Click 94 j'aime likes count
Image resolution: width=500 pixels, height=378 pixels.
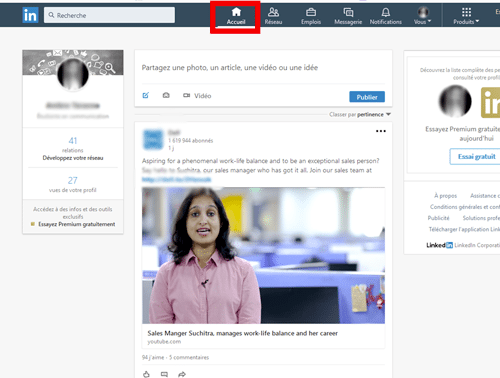[153, 357]
